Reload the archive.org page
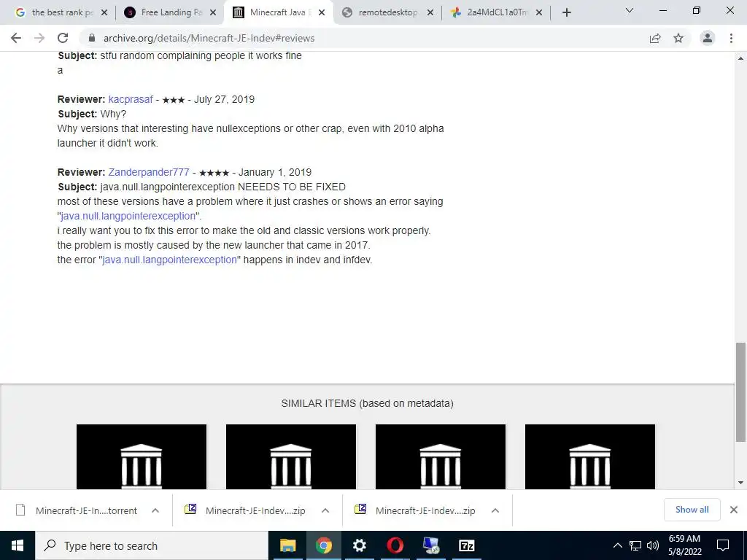Screen dimensions: 747x560 pos(63,38)
